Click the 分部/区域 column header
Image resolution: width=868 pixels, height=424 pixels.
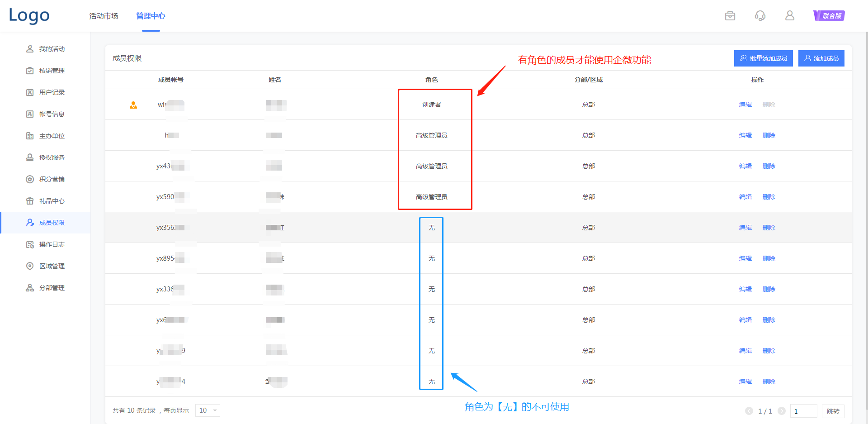coord(589,80)
